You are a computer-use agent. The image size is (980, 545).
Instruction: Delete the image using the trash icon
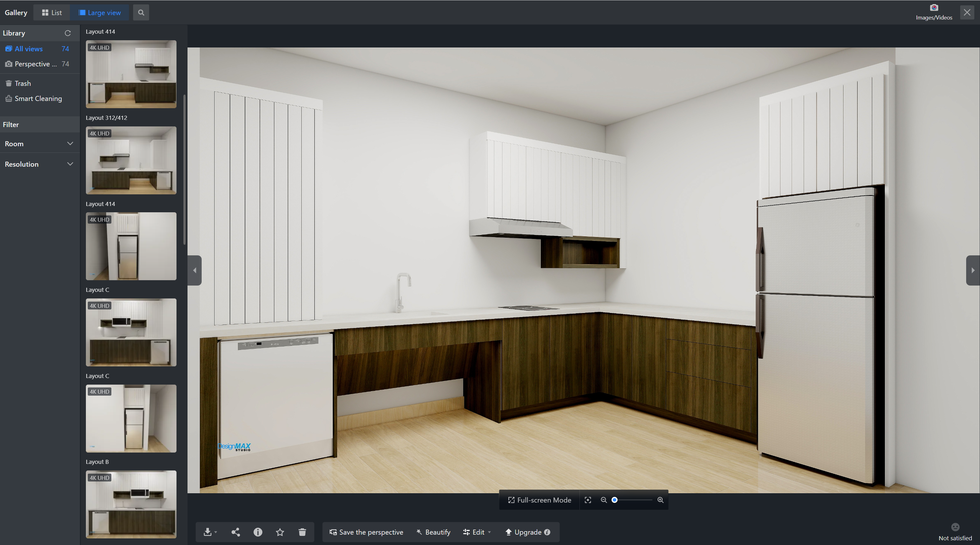(302, 532)
